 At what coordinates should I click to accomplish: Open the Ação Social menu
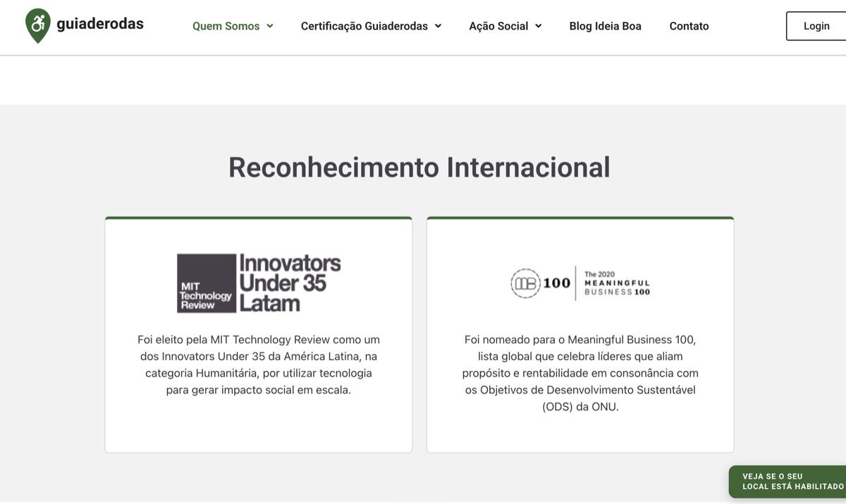coord(498,26)
